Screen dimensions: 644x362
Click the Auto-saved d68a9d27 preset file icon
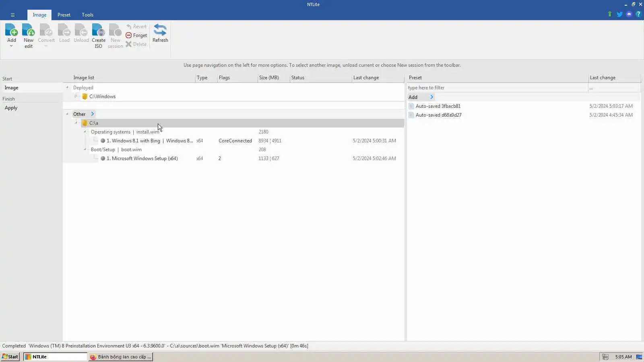411,115
